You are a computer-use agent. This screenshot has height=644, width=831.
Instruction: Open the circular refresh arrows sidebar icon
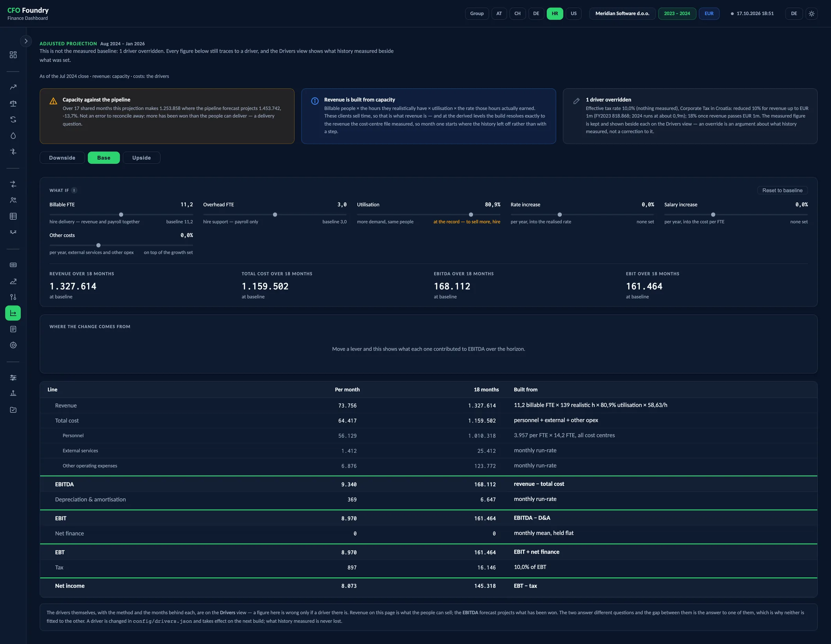click(x=13, y=120)
